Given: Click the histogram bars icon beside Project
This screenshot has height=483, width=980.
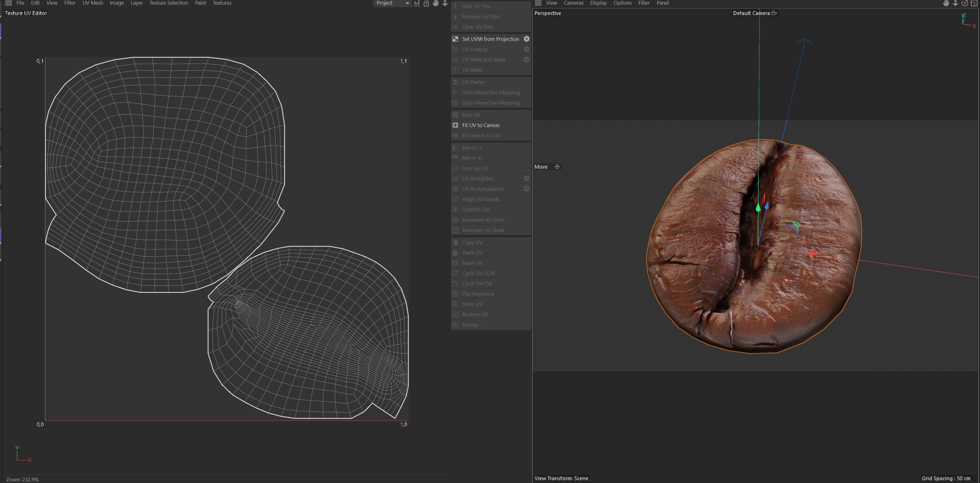Looking at the screenshot, I should (x=417, y=3).
